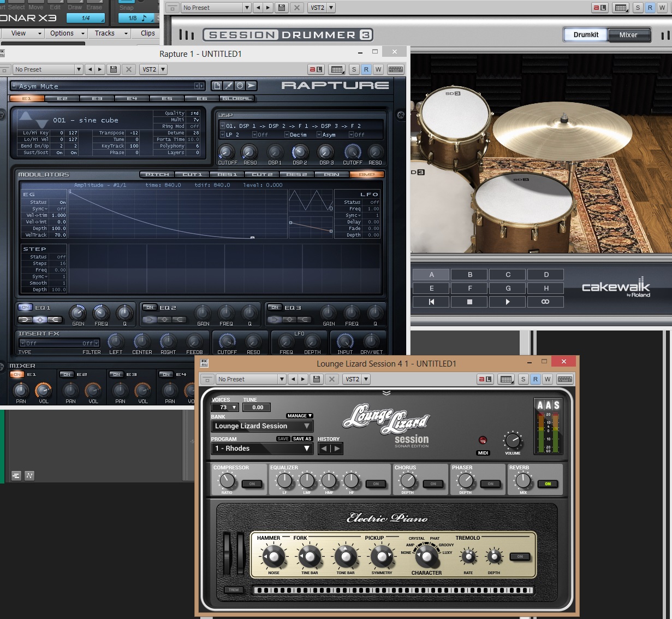The image size is (672, 619).
Task: Solo the Rapture synth with S button
Action: coord(354,69)
